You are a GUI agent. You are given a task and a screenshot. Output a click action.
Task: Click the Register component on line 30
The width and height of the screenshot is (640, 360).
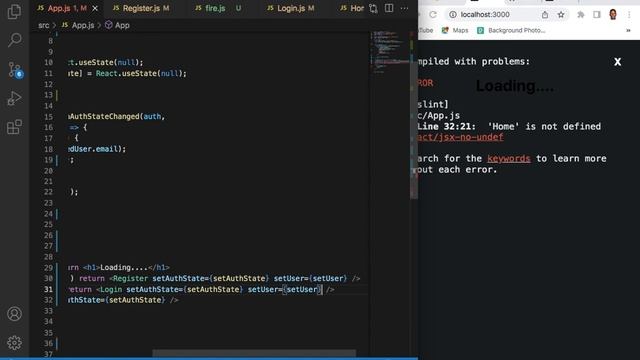tap(130, 278)
